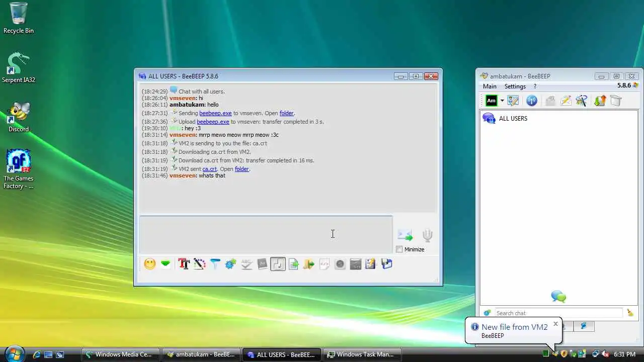Screen dimensions: 644x362
Task: Click the Am user avatar button
Action: click(x=491, y=101)
